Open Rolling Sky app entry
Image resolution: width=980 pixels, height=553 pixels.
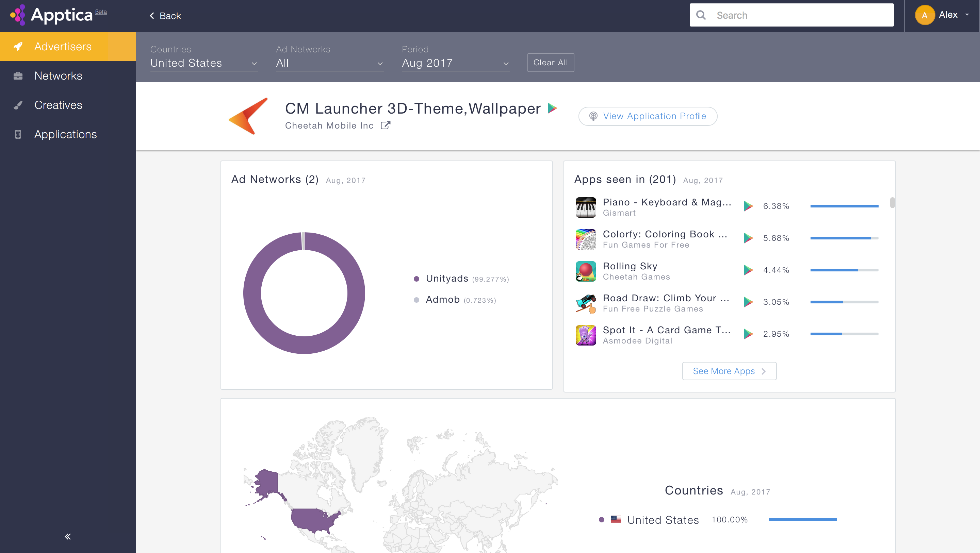(x=630, y=266)
